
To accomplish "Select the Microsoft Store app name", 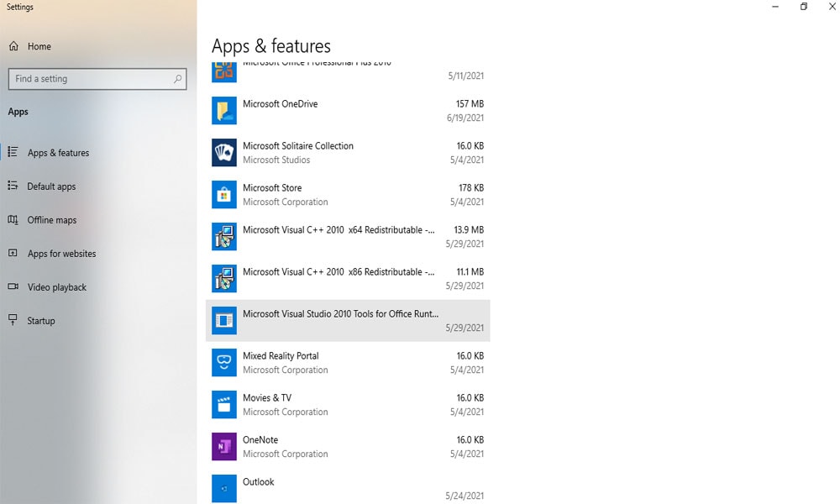I will [x=272, y=188].
